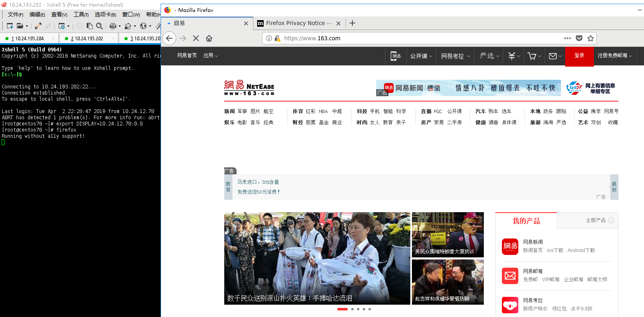
Task: Show site information via the info icon
Action: tap(269, 38)
